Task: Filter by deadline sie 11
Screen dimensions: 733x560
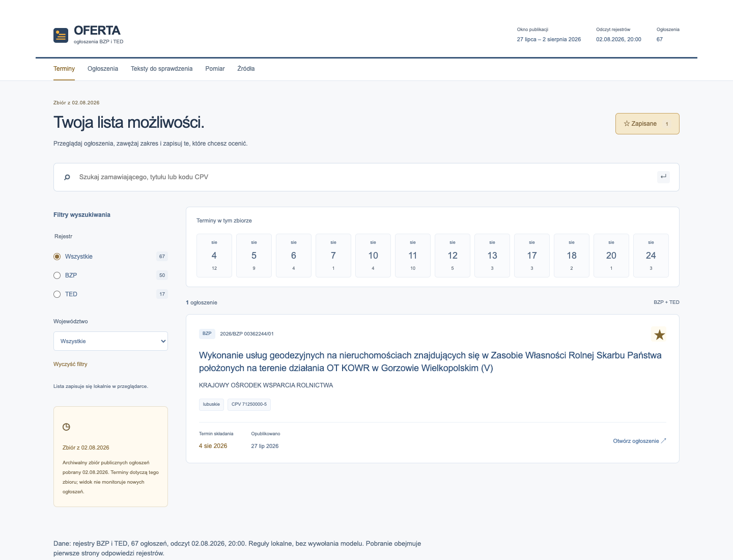Action: [413, 256]
